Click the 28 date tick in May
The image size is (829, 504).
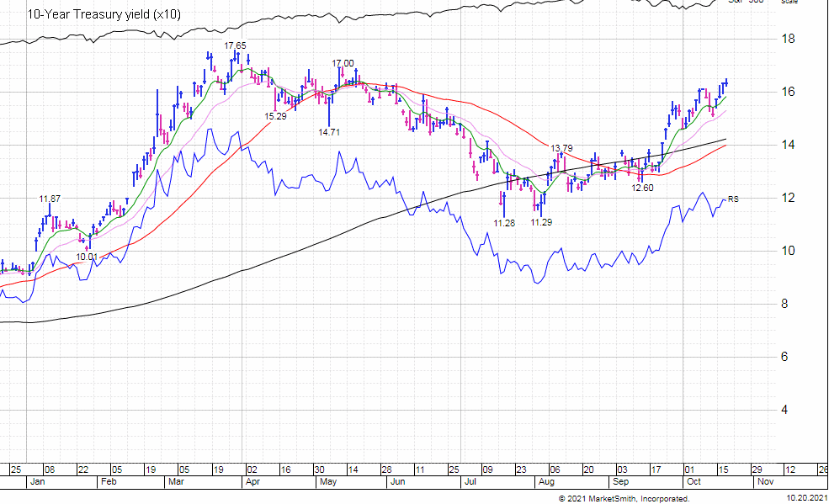point(386,470)
